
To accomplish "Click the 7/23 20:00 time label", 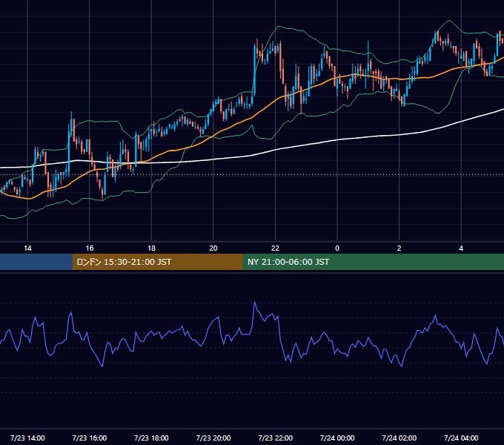I will (x=213, y=438).
